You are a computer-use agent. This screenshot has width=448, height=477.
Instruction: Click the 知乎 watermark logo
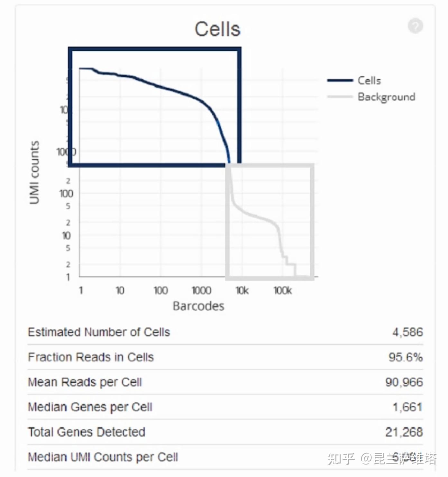point(341,458)
